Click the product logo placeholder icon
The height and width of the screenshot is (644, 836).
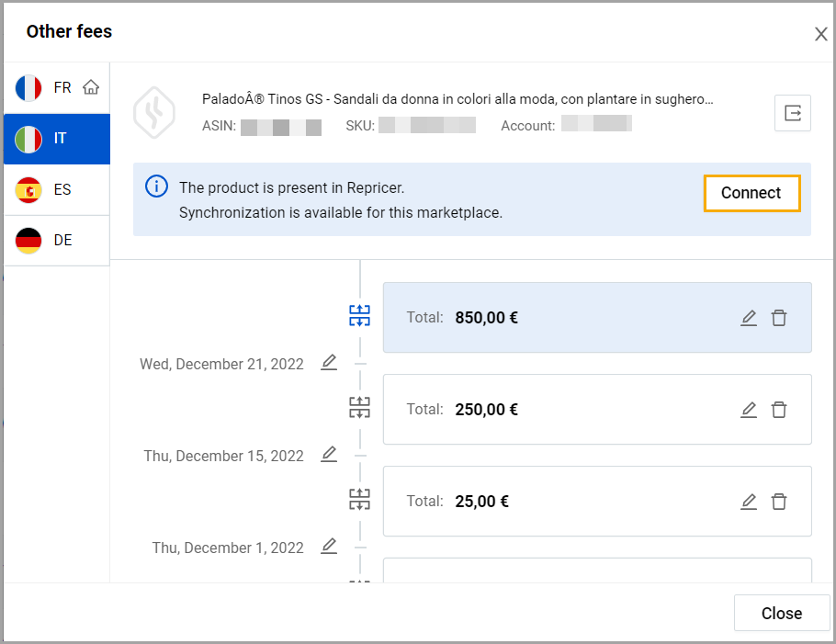(x=154, y=112)
